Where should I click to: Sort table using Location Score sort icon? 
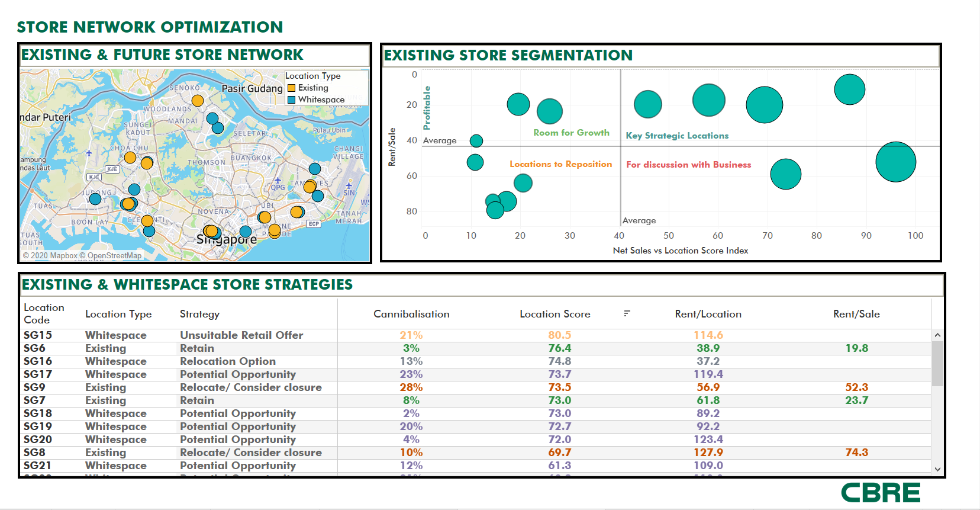[x=627, y=313]
